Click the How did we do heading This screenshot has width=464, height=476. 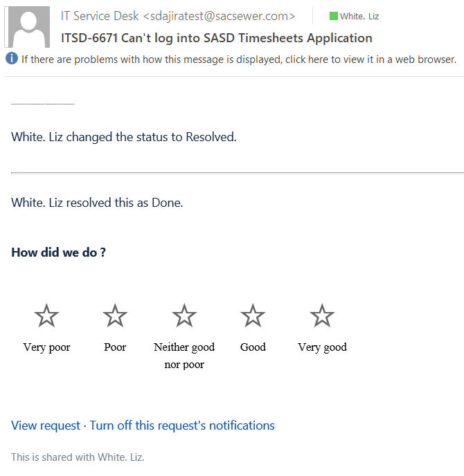pyautogui.click(x=58, y=253)
